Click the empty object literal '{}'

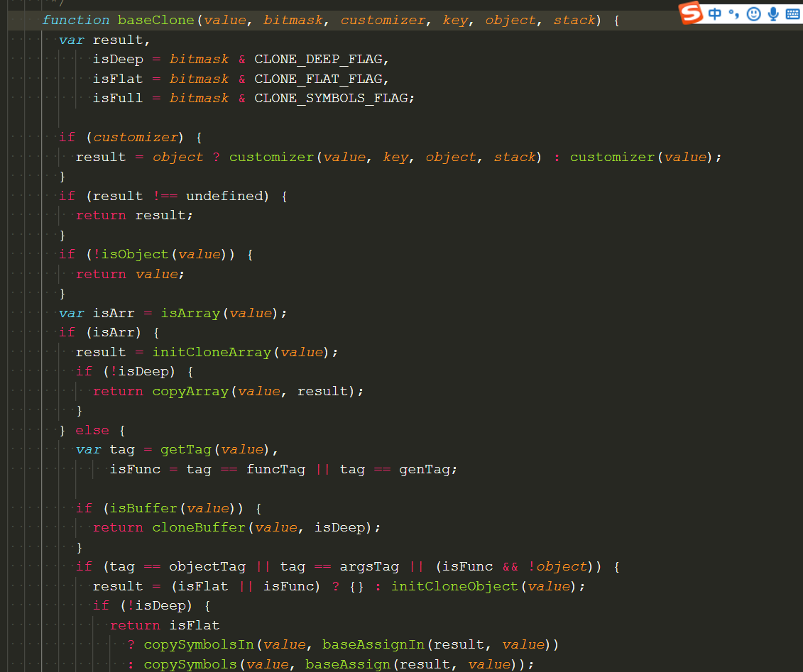coord(356,587)
